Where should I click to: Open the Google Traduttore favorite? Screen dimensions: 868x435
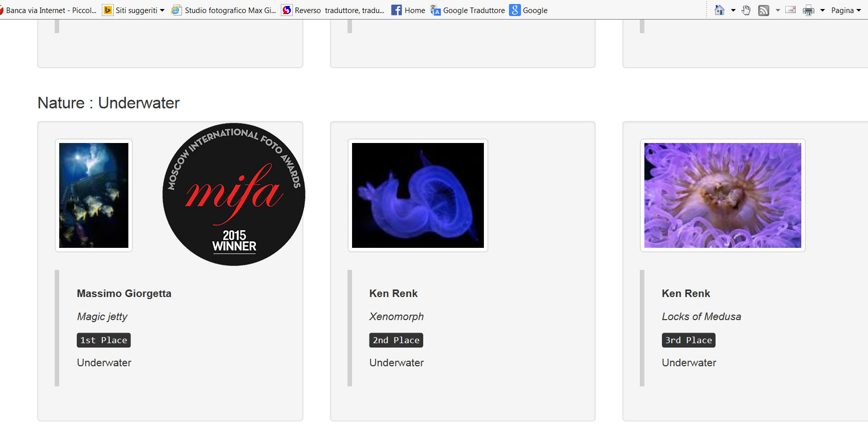tap(468, 10)
